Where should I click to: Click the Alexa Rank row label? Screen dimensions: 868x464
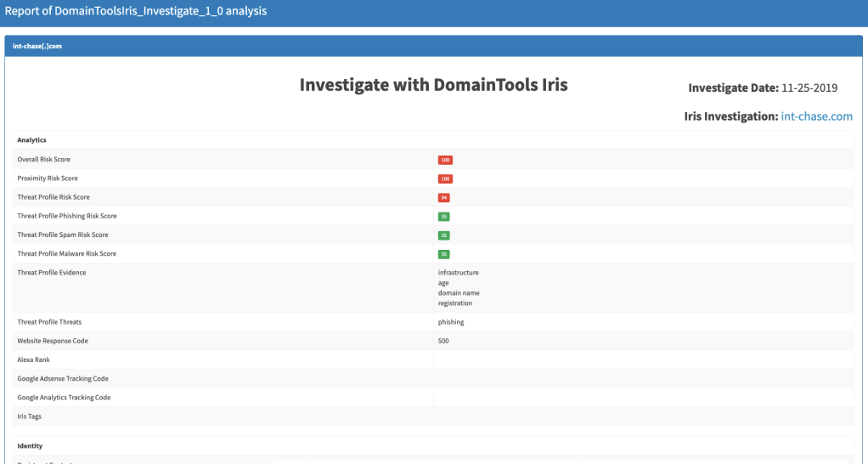point(34,359)
